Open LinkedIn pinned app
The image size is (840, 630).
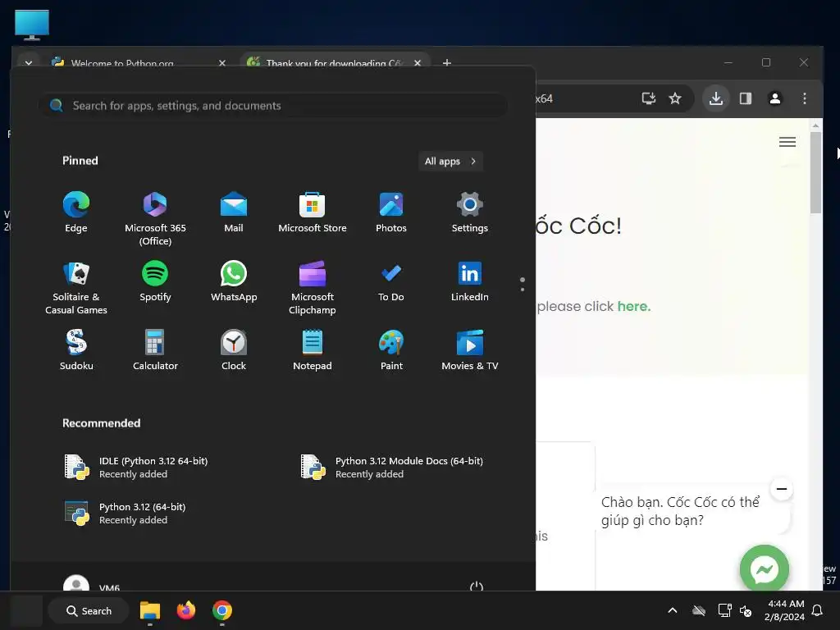click(470, 281)
